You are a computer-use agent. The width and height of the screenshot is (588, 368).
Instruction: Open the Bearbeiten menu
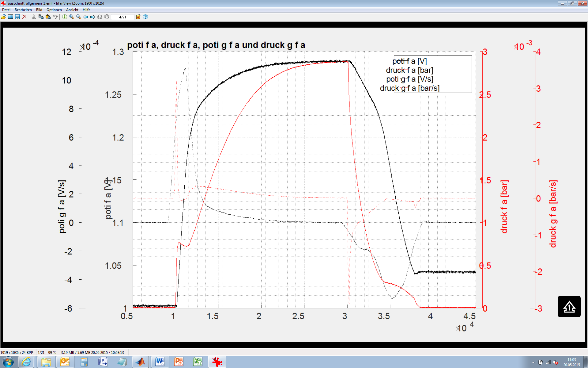(x=23, y=10)
